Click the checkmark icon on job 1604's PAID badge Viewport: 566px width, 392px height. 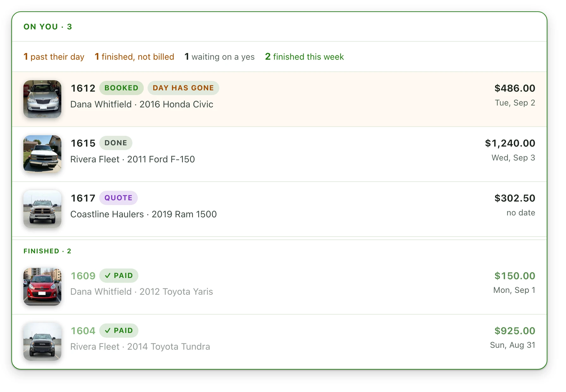point(108,330)
